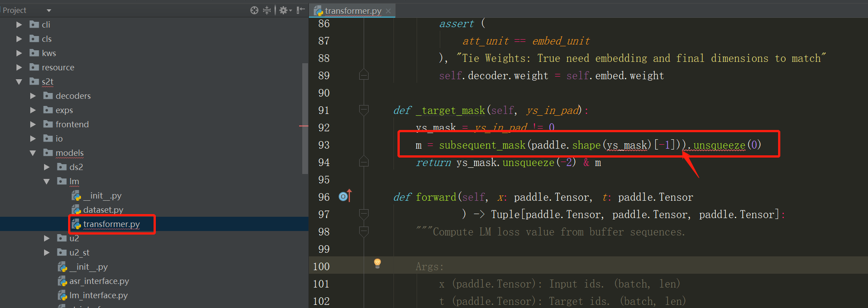This screenshot has width=868, height=308.
Task: Collapse the models folder
Action: pyautogui.click(x=33, y=153)
